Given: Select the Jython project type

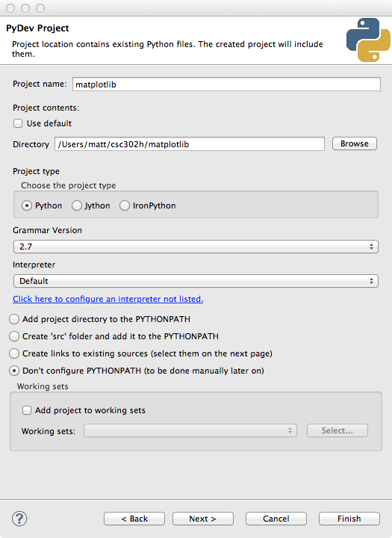Looking at the screenshot, I should click(77, 205).
